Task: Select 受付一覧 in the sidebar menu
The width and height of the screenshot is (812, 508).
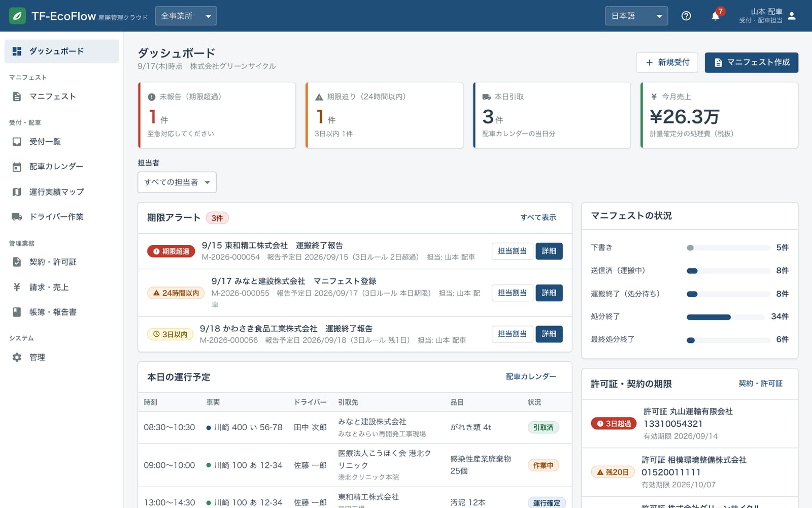Action: tap(61, 142)
